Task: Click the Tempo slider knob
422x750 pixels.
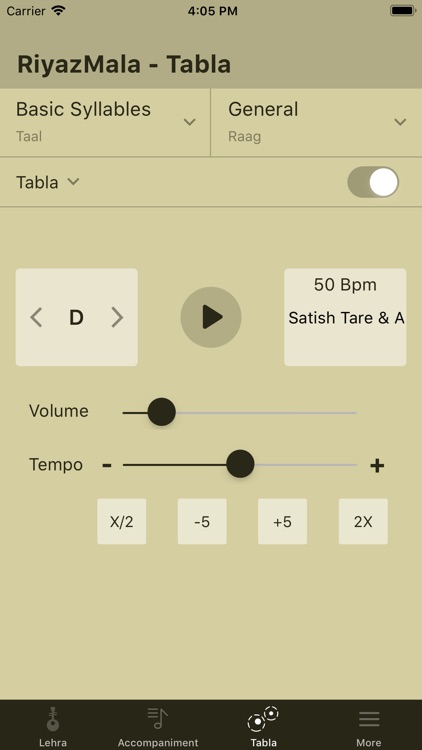Action: tap(240, 464)
